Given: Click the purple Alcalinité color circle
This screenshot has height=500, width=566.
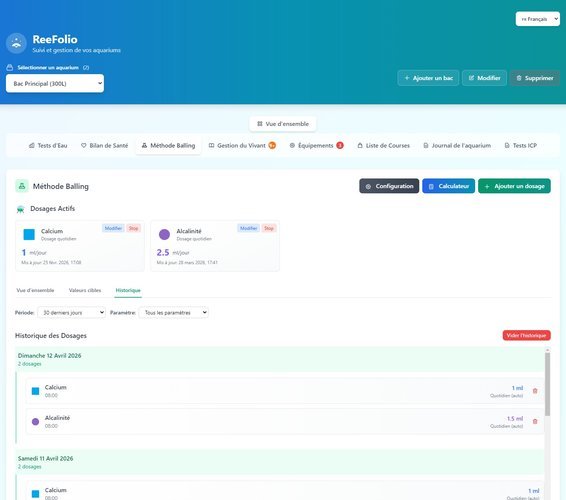Looking at the screenshot, I should pos(164,234).
